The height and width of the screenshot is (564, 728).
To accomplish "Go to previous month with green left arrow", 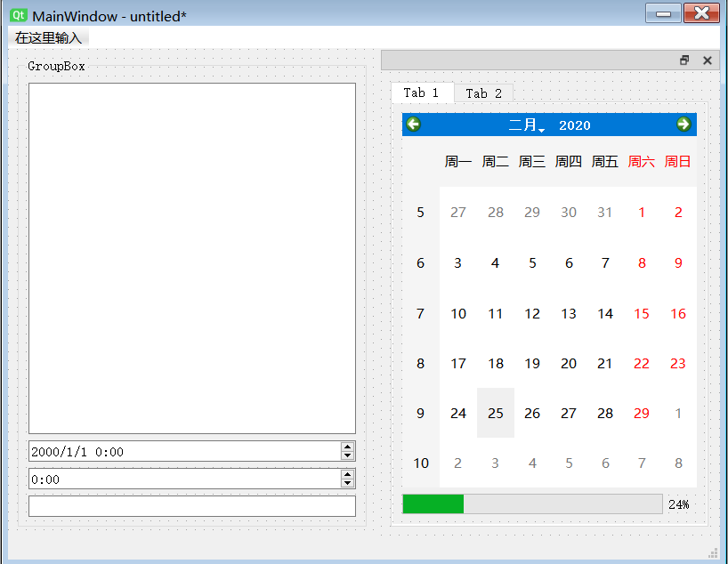I will tap(413, 125).
